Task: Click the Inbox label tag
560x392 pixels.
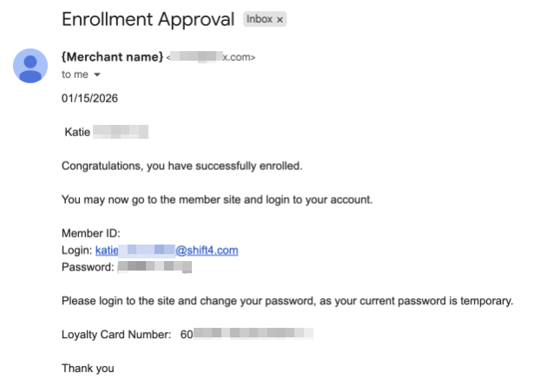Action: tap(260, 19)
